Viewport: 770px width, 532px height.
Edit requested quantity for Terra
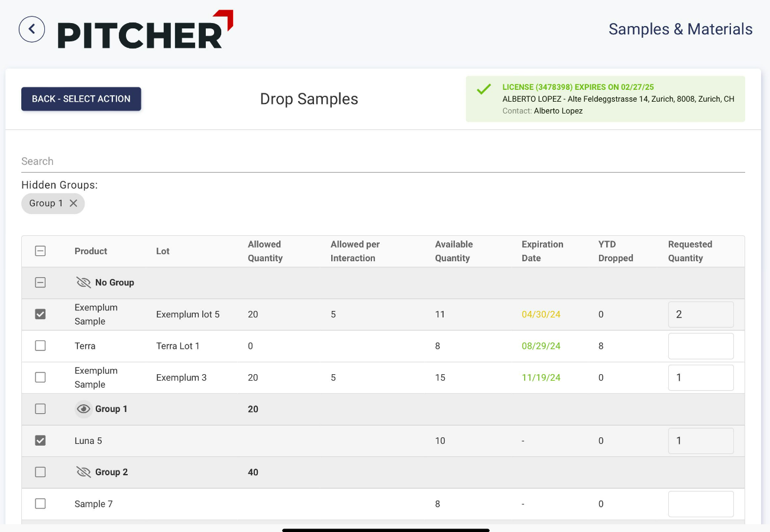701,346
